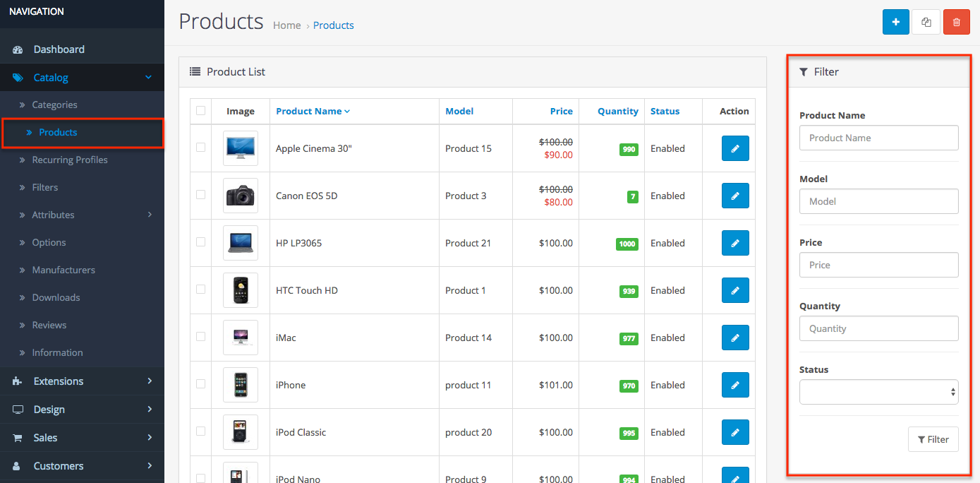
Task: Edit Canon EOS 5D with pencil button
Action: pyautogui.click(x=735, y=196)
